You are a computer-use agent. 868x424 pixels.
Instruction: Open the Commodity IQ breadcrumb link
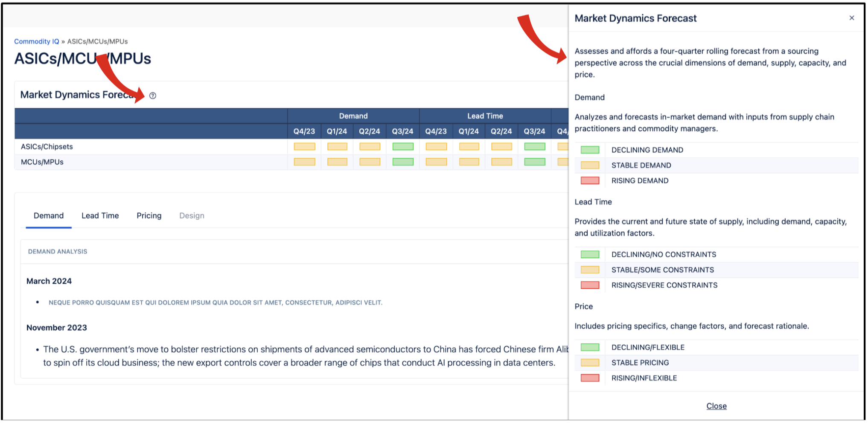pos(37,41)
